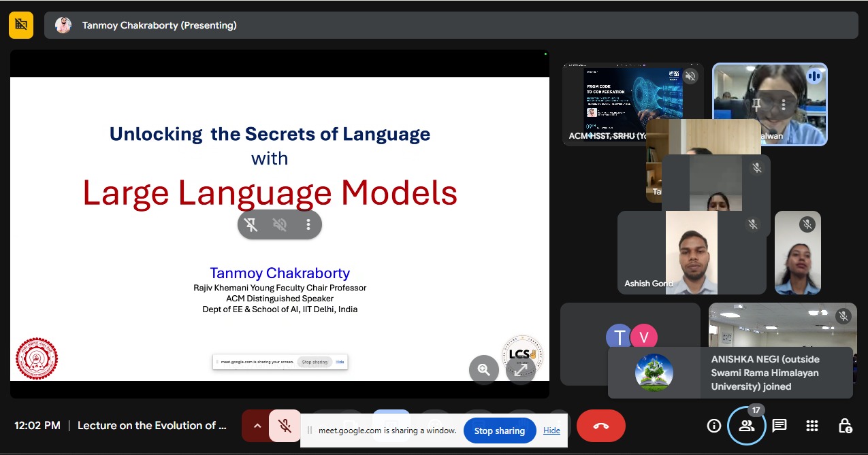Screen dimensions: 868x455
Task: Open more options on the presentation overlay
Action: (308, 225)
